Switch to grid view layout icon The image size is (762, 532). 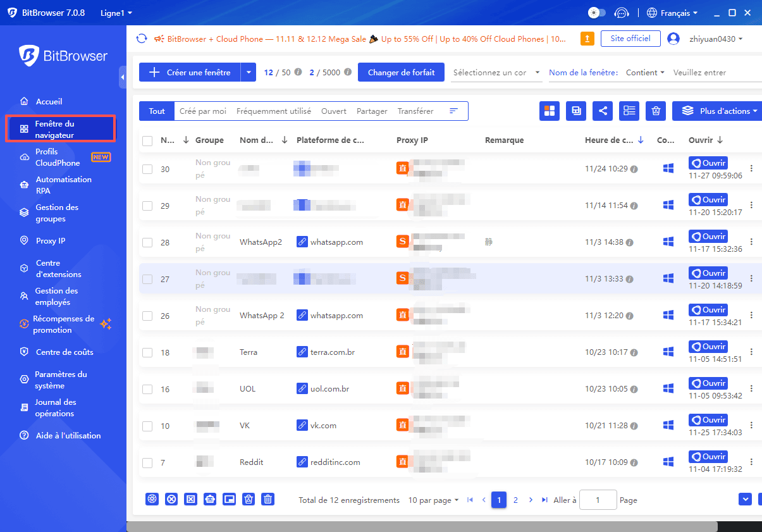point(550,111)
